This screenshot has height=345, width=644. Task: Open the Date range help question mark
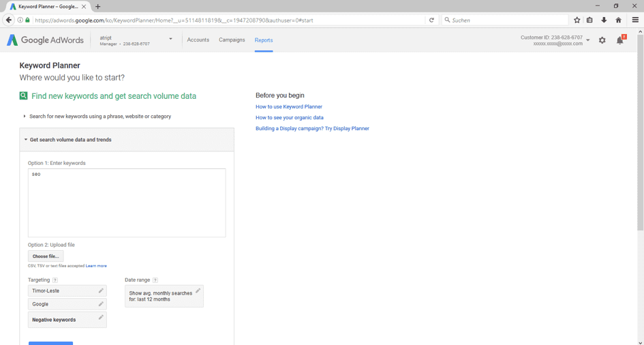(x=155, y=280)
